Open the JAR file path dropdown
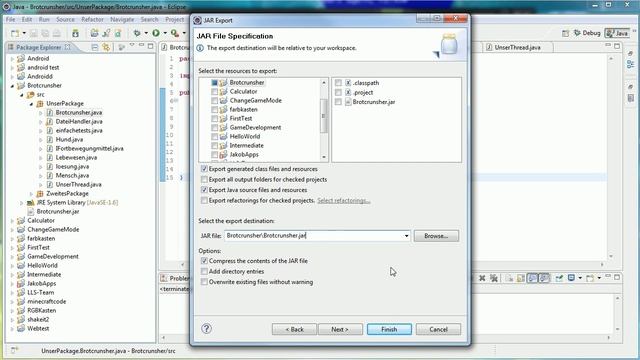 pyautogui.click(x=406, y=236)
